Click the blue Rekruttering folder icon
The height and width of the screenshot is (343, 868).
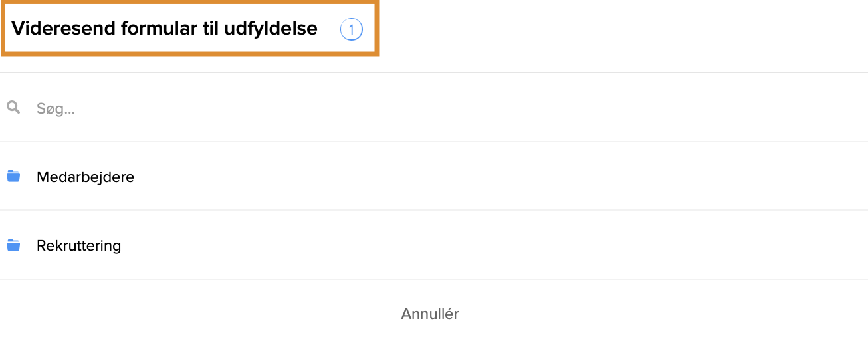click(x=13, y=245)
